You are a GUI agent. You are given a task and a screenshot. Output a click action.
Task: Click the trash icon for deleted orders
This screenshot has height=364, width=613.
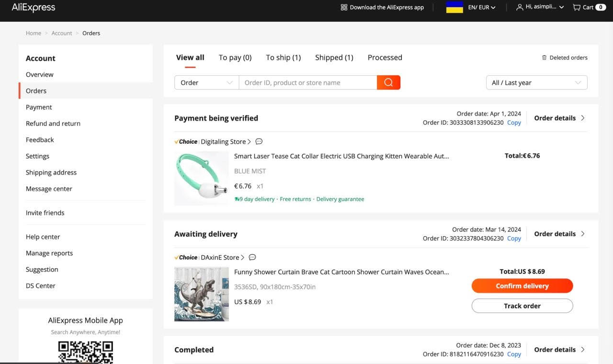[544, 57]
